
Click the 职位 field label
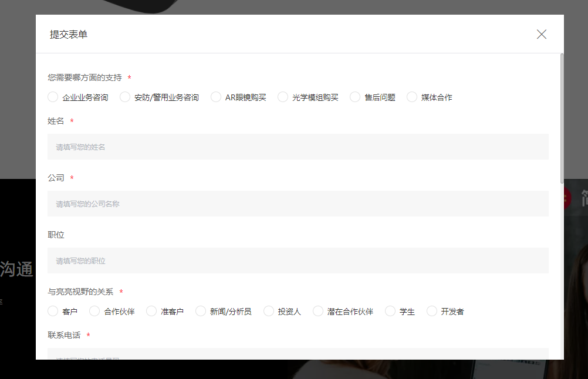(56, 235)
